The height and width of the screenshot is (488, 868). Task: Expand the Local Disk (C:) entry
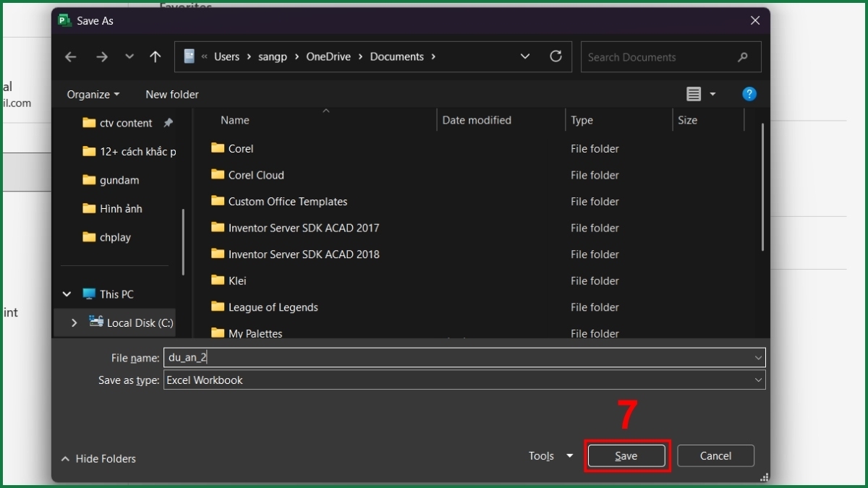coord(73,322)
